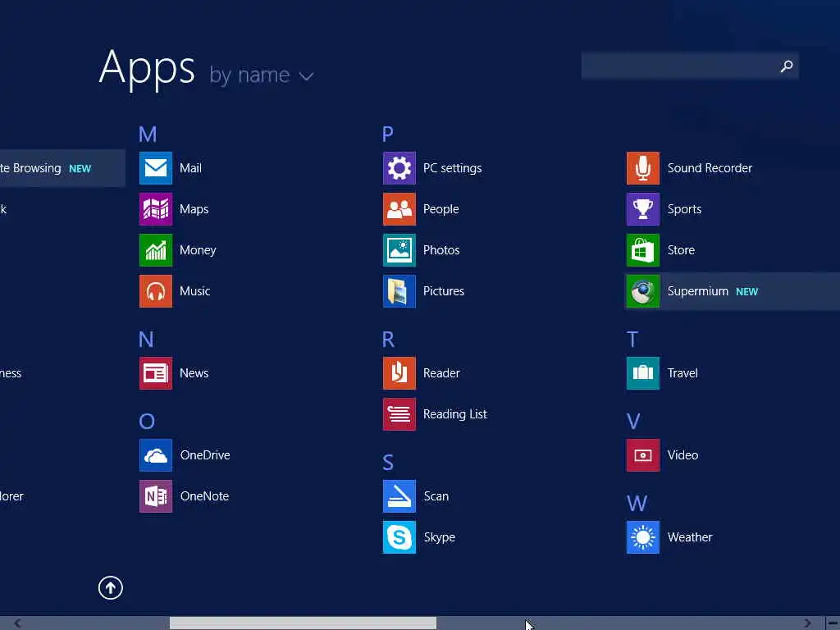840x630 pixels.
Task: Launch the Supermium browser icon
Action: 643,291
